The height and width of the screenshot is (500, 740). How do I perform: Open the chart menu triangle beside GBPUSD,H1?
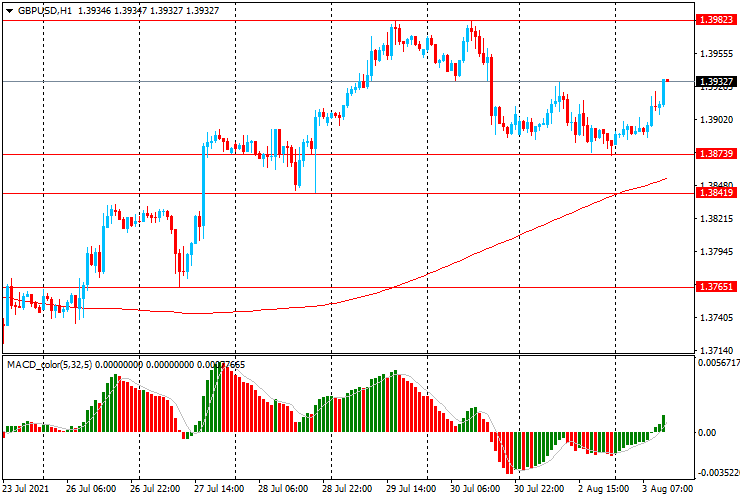pyautogui.click(x=9, y=11)
